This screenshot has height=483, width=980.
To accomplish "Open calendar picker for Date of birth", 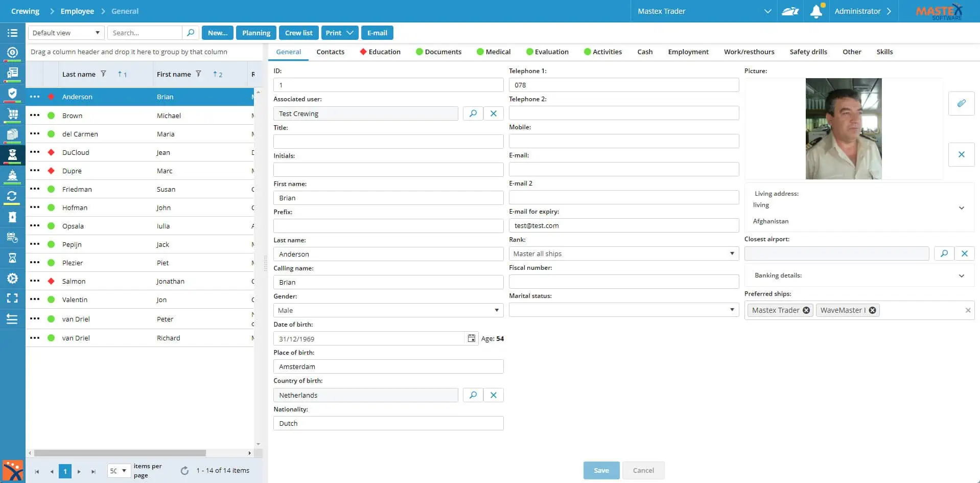I will click(471, 338).
